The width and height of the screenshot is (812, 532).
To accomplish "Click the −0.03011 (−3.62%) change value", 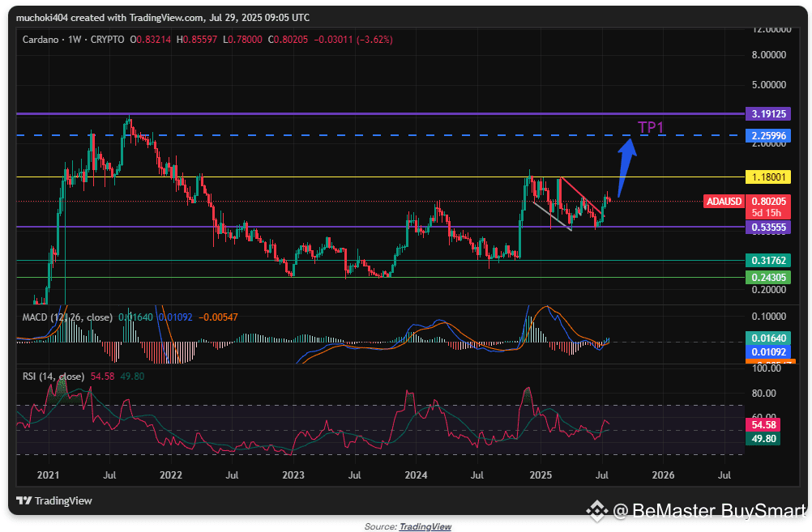I will point(353,40).
